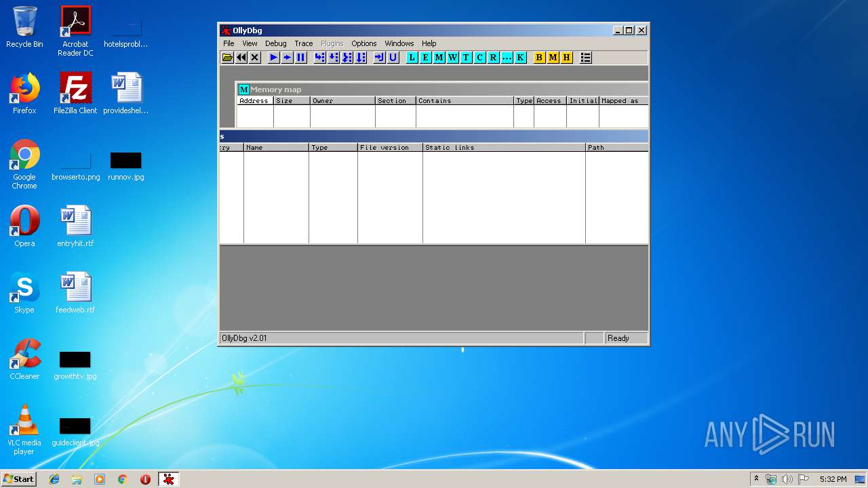Open the Windows Start menu
Viewport: 868px width, 488px height.
coord(18,479)
